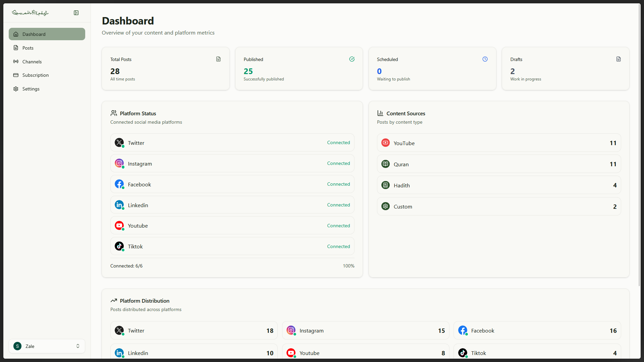This screenshot has width=644, height=362.
Task: Click the Settings gear icon in the sidebar
Action: coord(16,89)
